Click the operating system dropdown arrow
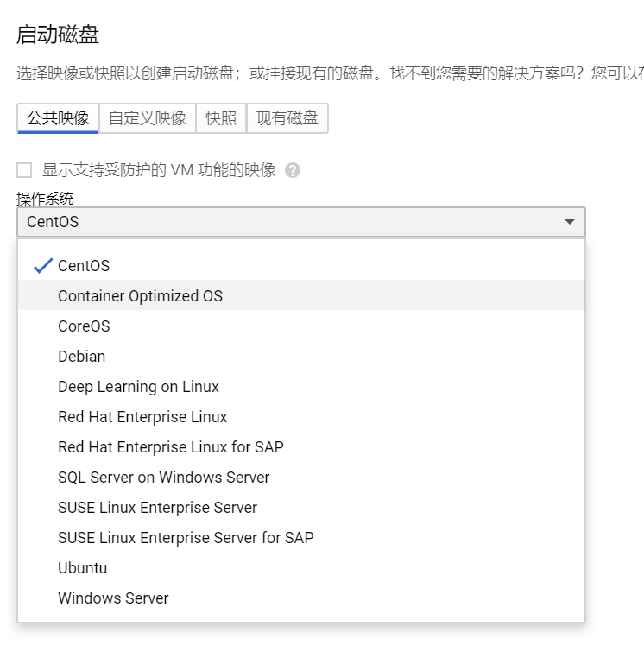 [569, 222]
